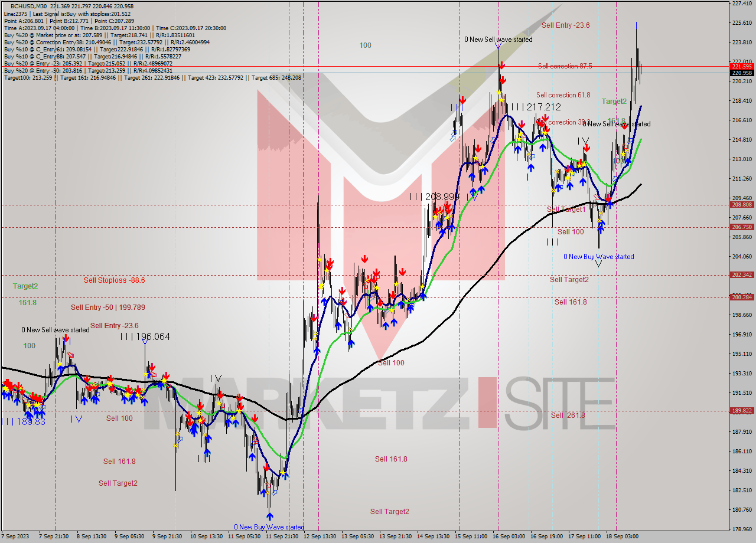Click the '0 New Sell wave started' label at top
The width and height of the screenshot is (756, 543).
[498, 40]
